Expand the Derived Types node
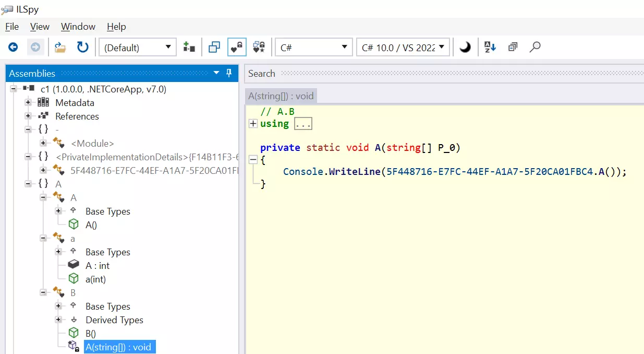 pos(58,320)
